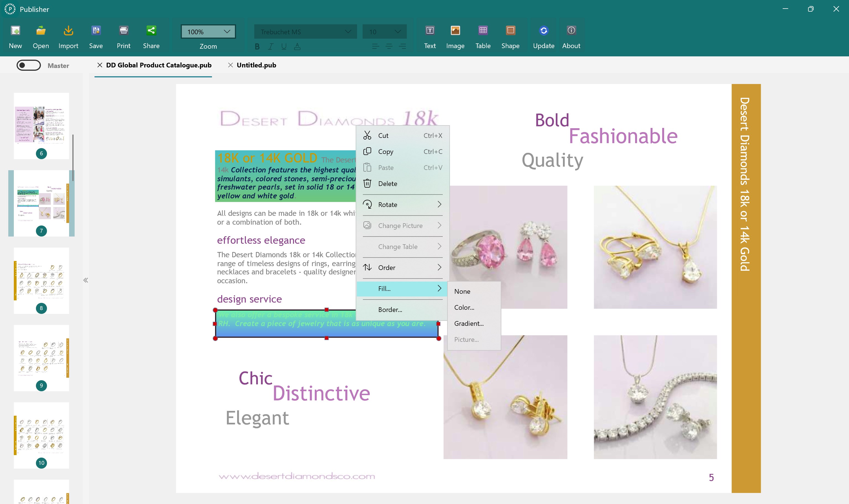The image size is (849, 504).
Task: Switch to the Untitled.pub tab
Action: 256,65
